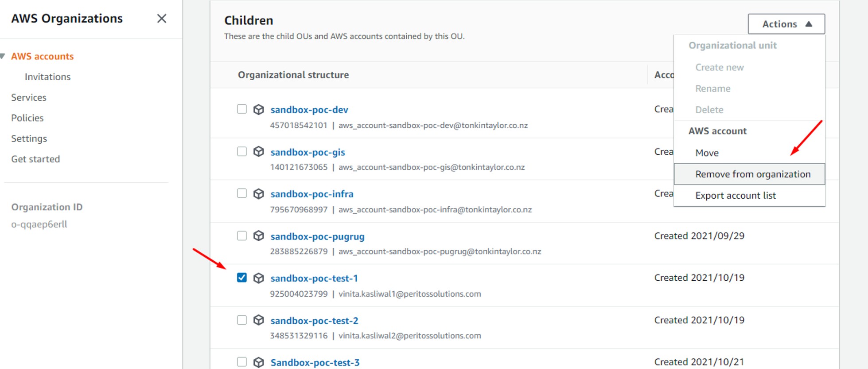The width and height of the screenshot is (868, 369).
Task: Click email aws_account-sandbox-poc-infra@tonkintaylor.co.nz
Action: pos(435,209)
